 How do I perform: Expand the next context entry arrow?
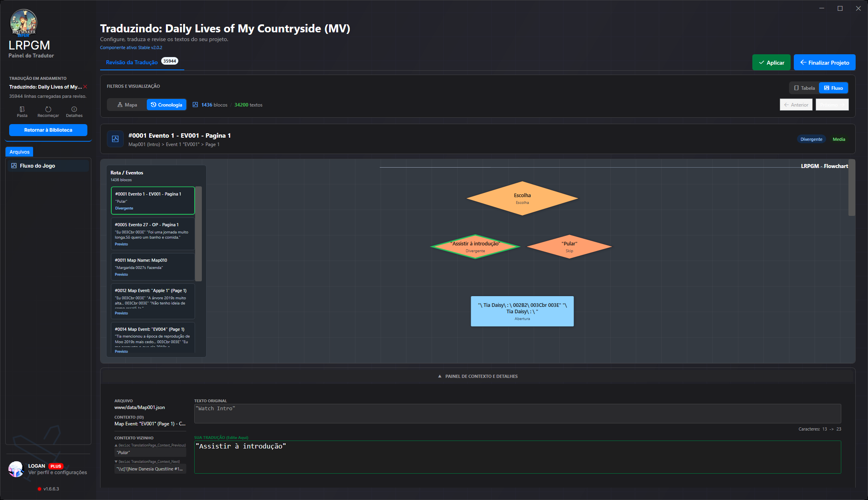click(x=116, y=462)
